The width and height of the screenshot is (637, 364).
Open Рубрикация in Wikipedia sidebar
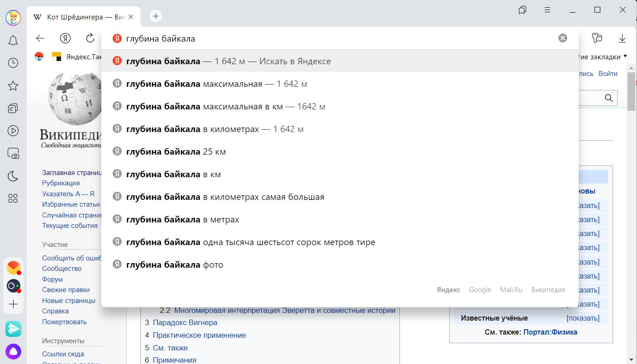pyautogui.click(x=61, y=183)
